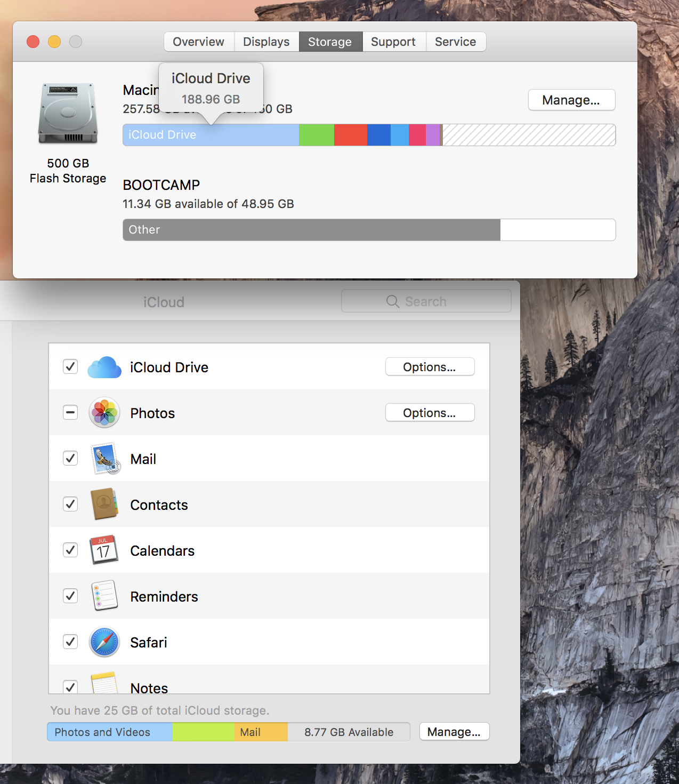Screen dimensions: 679x784
Task: Click the BOOTCAMP volume name
Action: [x=161, y=185]
